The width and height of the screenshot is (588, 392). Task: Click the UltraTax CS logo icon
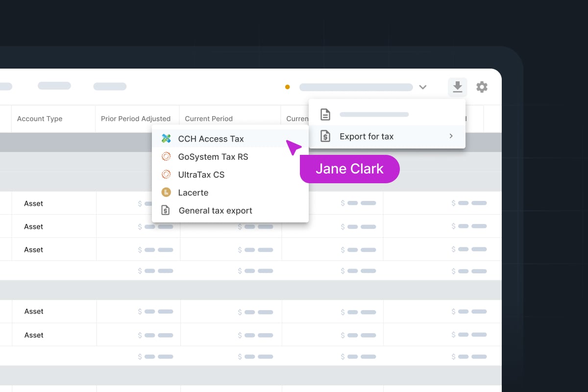tap(166, 174)
